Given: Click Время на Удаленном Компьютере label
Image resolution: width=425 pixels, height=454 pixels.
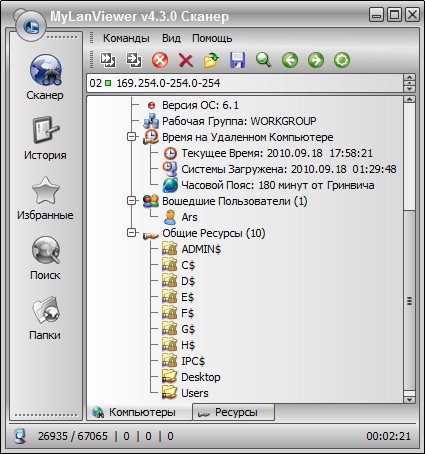Looking at the screenshot, I should 248,137.
